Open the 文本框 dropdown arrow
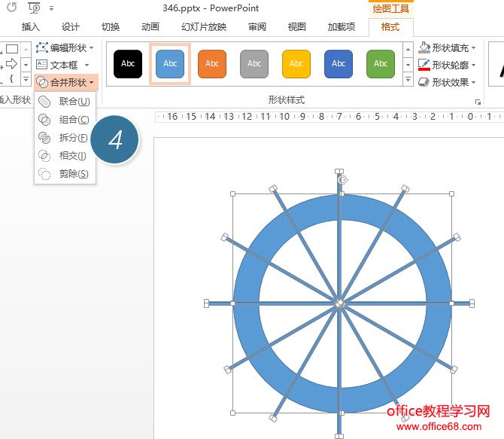This screenshot has width=504, height=439. 87,65
